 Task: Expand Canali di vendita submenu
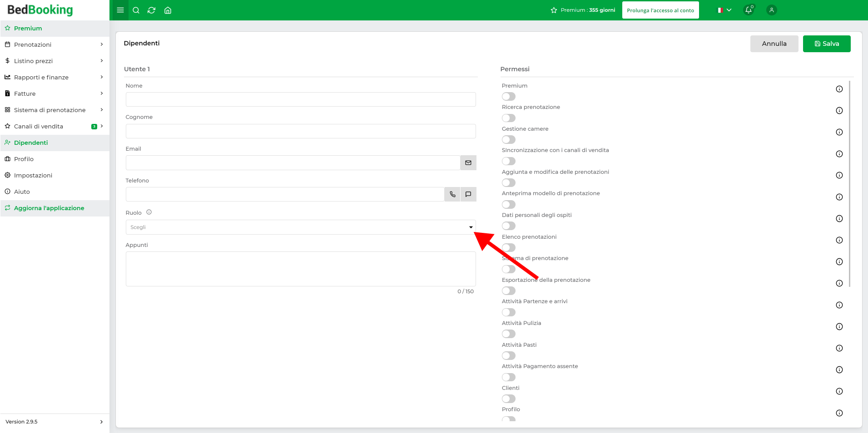coord(102,126)
